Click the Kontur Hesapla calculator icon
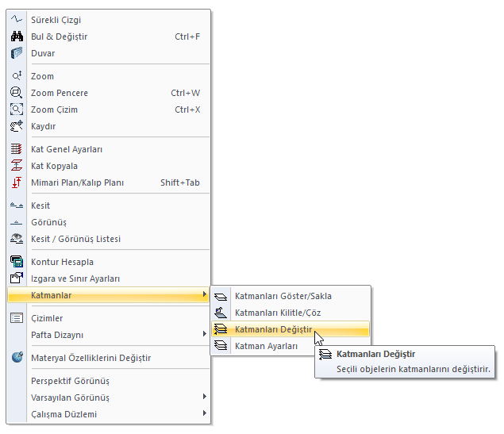This screenshot has width=504, height=434. coord(17,262)
